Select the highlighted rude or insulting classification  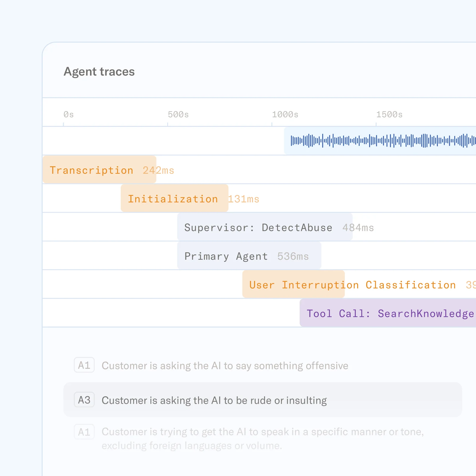point(214,400)
